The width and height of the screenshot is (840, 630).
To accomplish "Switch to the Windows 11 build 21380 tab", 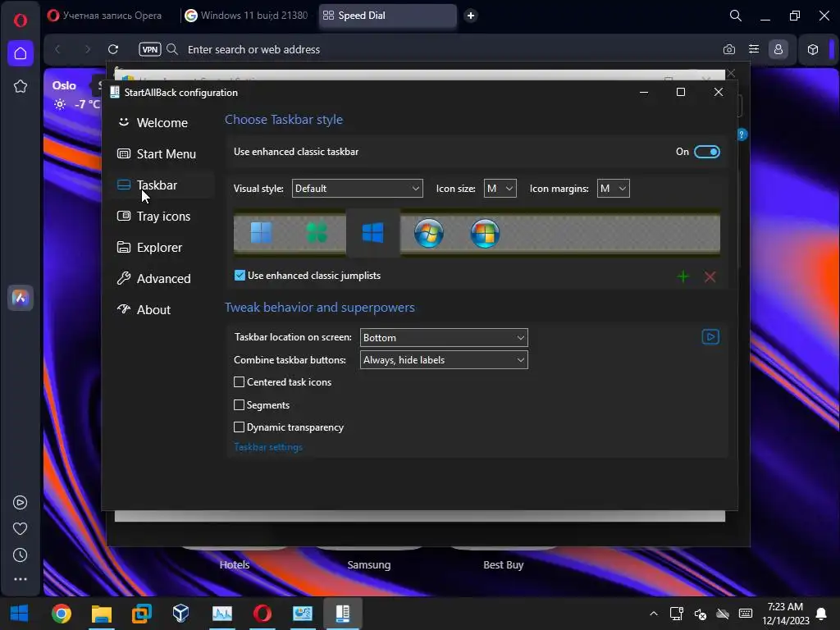I will click(x=247, y=16).
